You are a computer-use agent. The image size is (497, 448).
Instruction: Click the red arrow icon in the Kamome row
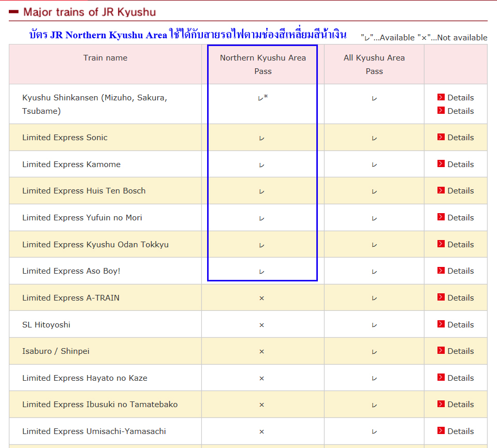click(441, 164)
